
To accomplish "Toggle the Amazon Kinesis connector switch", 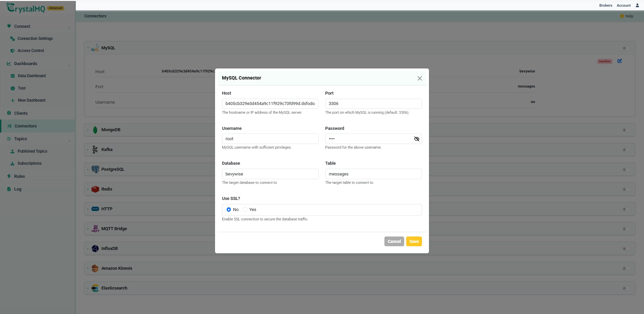I will click(x=626, y=268).
